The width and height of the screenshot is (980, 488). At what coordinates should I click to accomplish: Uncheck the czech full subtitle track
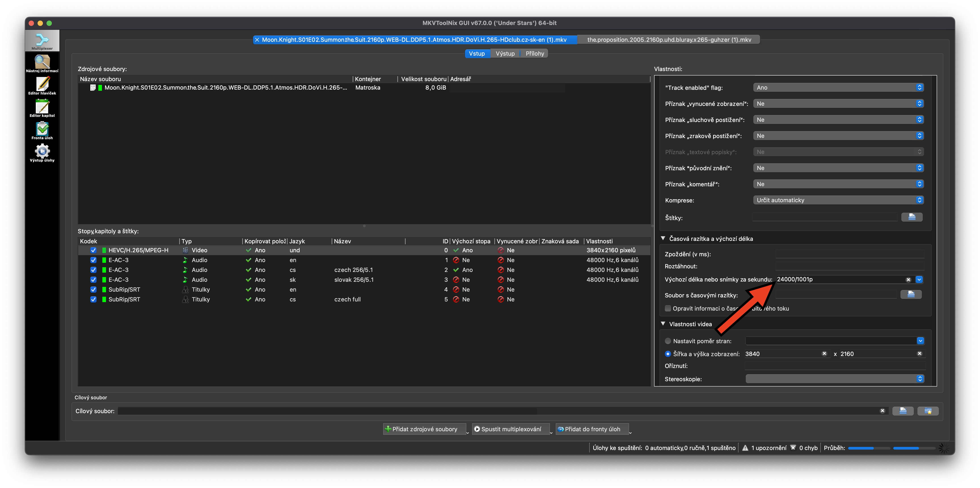93,299
